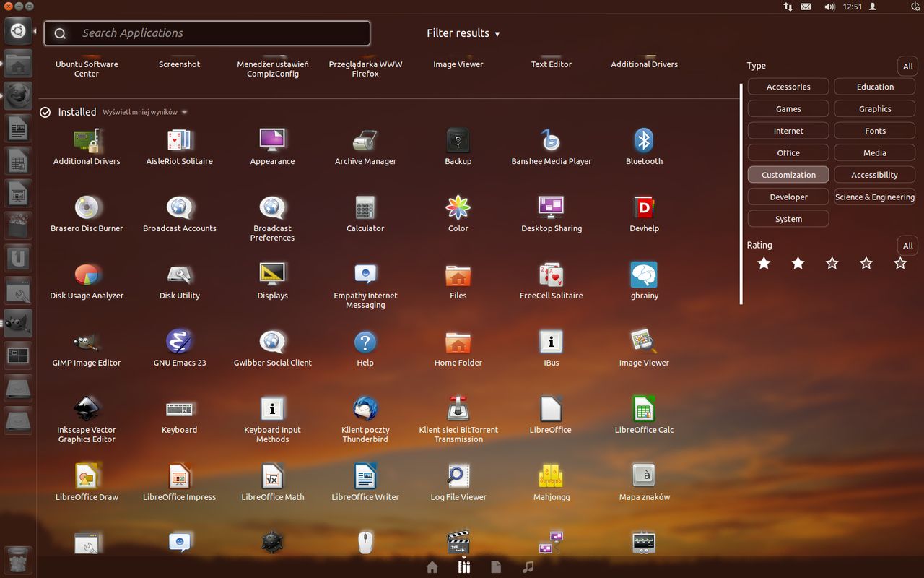The width and height of the screenshot is (924, 578).
Task: Open Displays settings
Action: [272, 281]
